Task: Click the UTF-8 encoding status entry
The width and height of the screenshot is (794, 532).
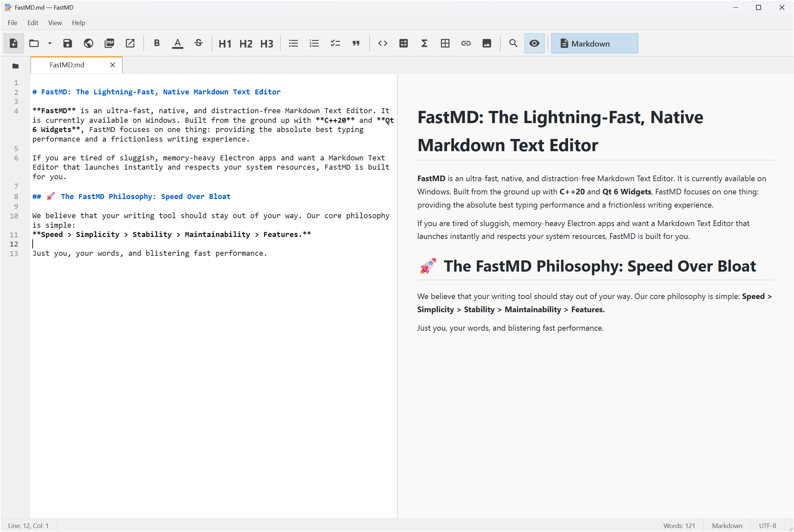Action: (768, 525)
